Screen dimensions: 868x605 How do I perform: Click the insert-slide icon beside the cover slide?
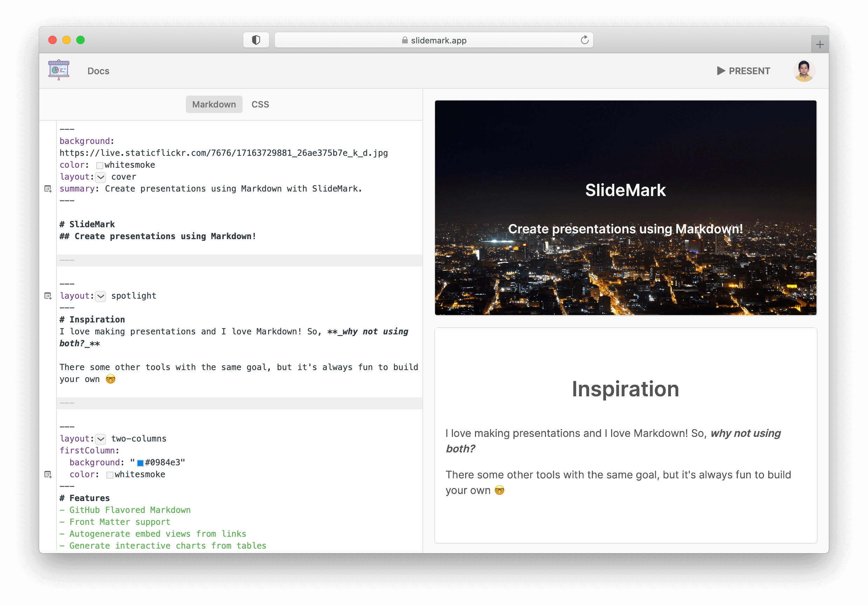48,189
